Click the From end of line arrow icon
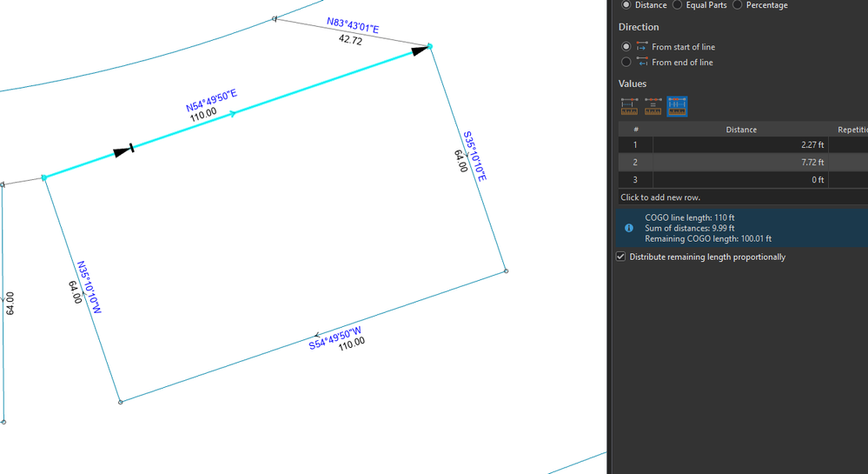 pos(642,62)
